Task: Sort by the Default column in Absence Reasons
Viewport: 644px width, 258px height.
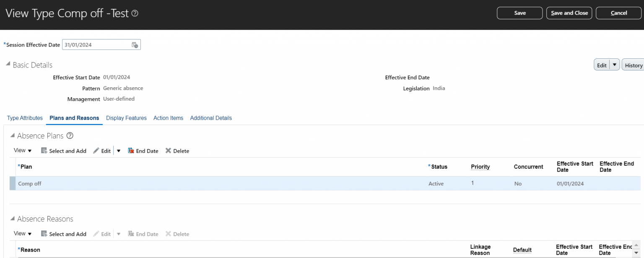Action: (522, 250)
